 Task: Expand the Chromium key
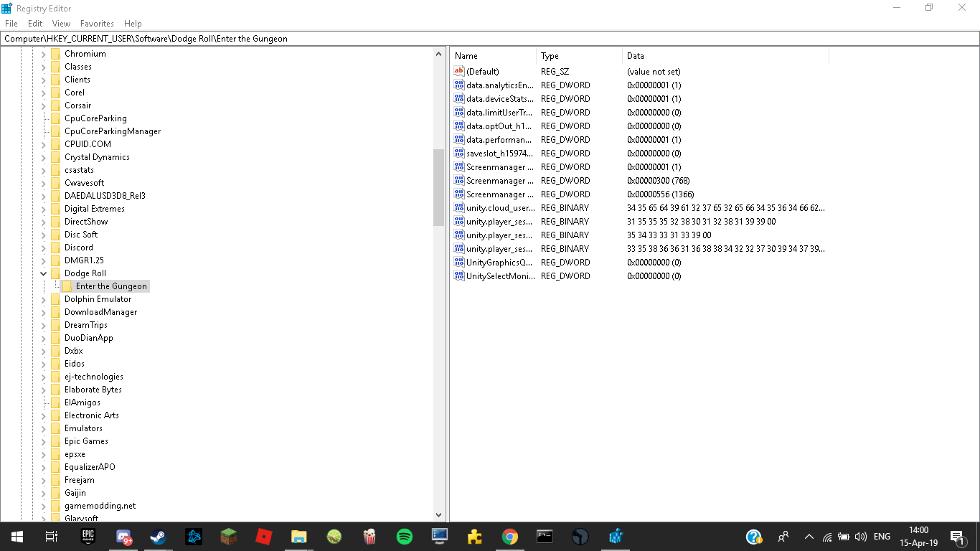pyautogui.click(x=44, y=54)
